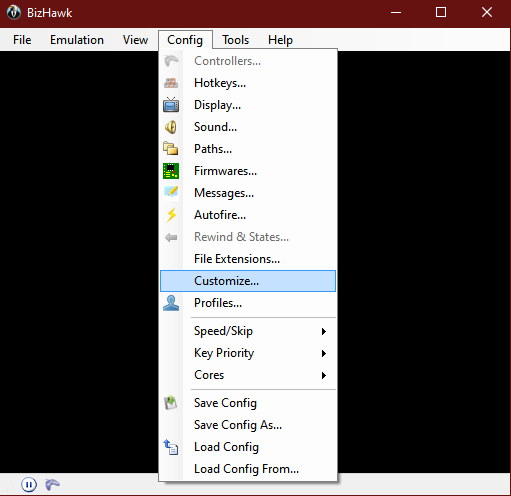Open Profiles... dialog
This screenshot has height=496, width=511.
point(248,303)
